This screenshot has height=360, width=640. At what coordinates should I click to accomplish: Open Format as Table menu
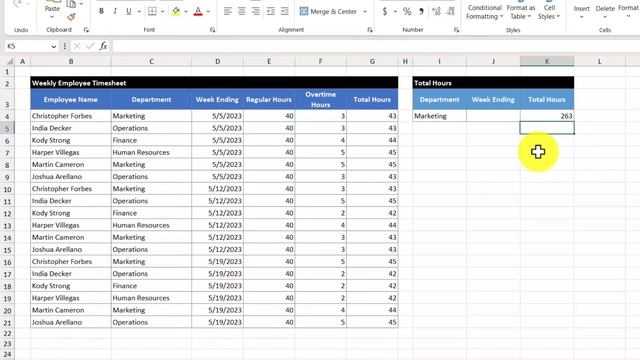tap(520, 12)
